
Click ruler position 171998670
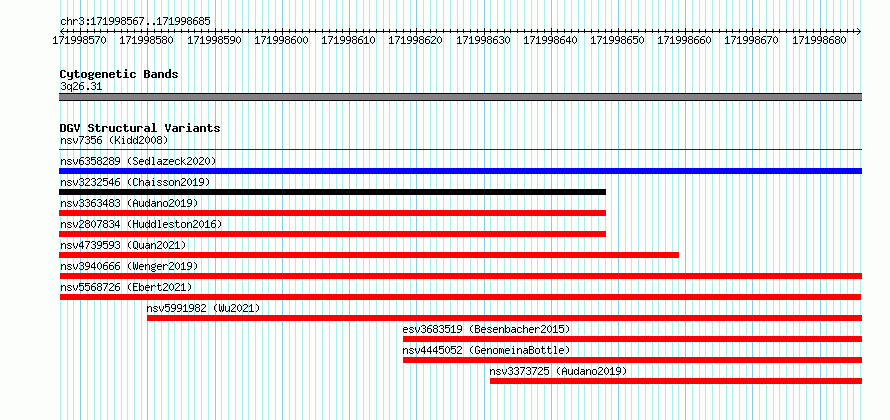[752, 40]
